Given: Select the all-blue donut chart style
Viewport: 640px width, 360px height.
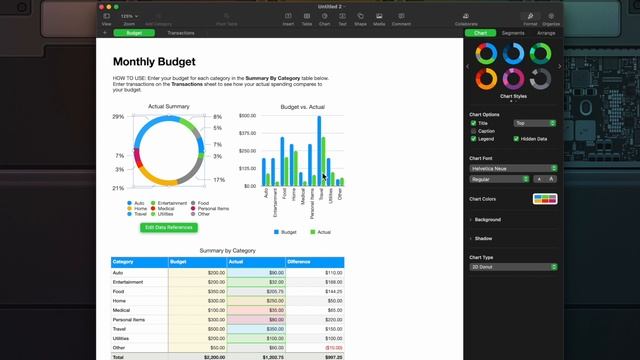Looking at the screenshot, I should tap(513, 53).
